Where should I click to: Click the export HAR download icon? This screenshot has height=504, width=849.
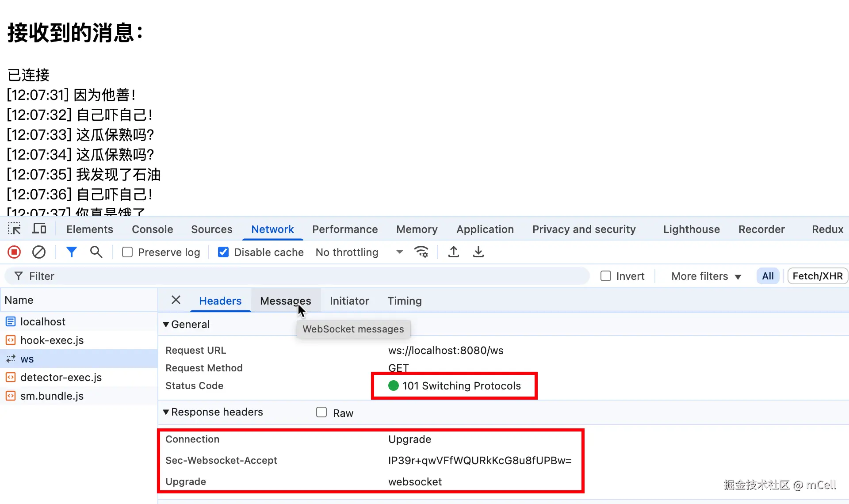[478, 252]
